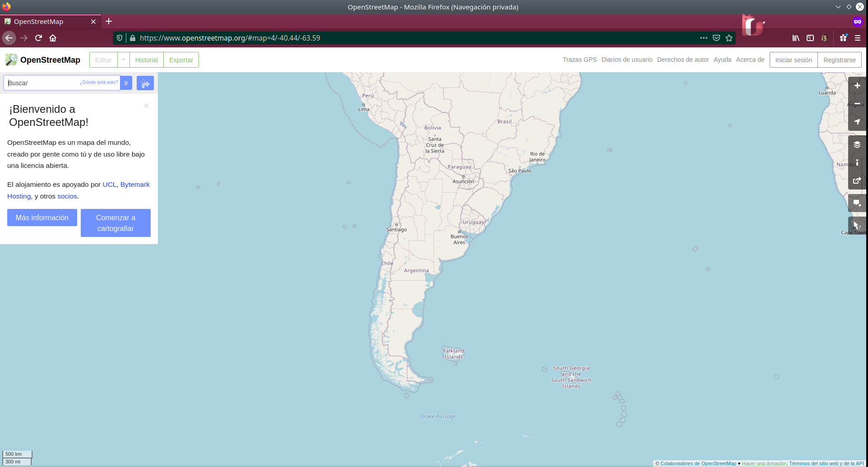Click the Asunción map label

pyautogui.click(x=463, y=181)
